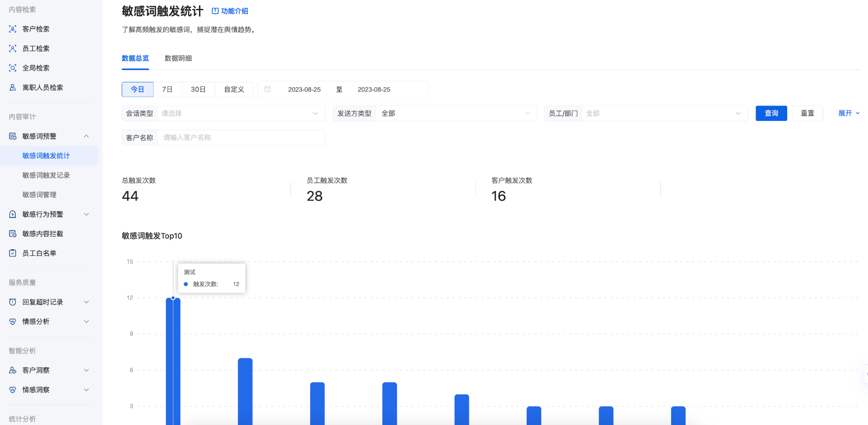
Task: Click the start date 2023-08-25 field
Action: [x=304, y=89]
